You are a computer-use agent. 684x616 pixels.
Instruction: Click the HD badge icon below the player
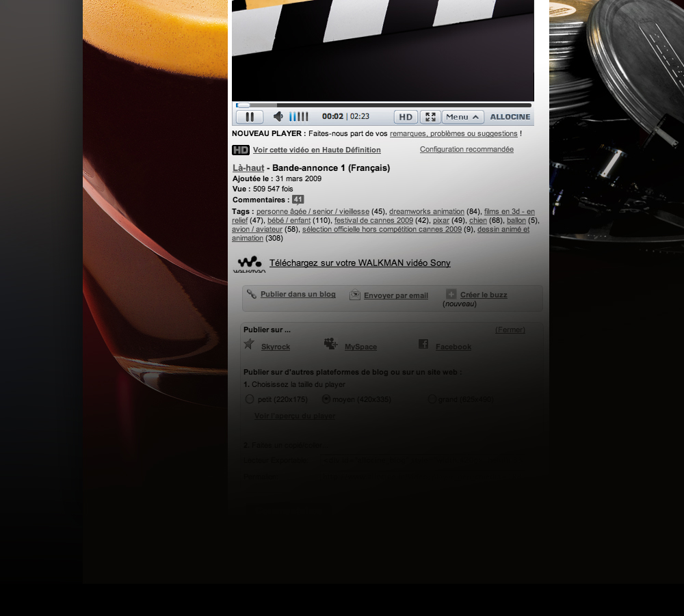pyautogui.click(x=240, y=150)
